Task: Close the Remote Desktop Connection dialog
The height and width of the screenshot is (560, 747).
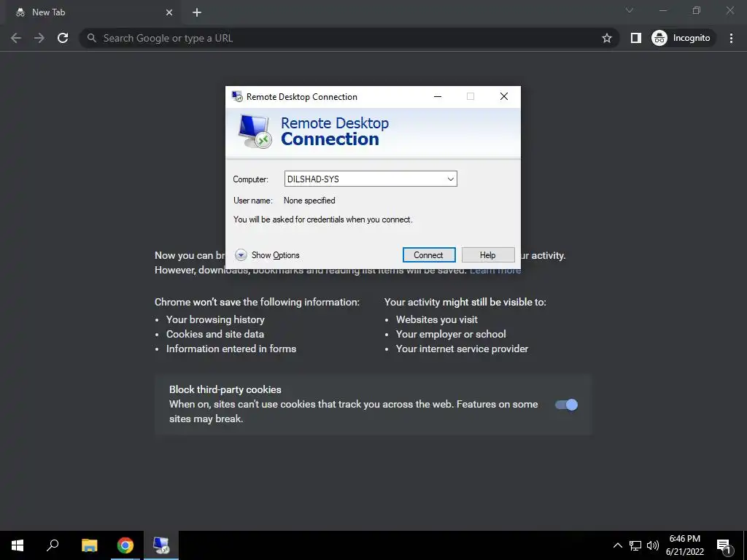Action: (504, 97)
